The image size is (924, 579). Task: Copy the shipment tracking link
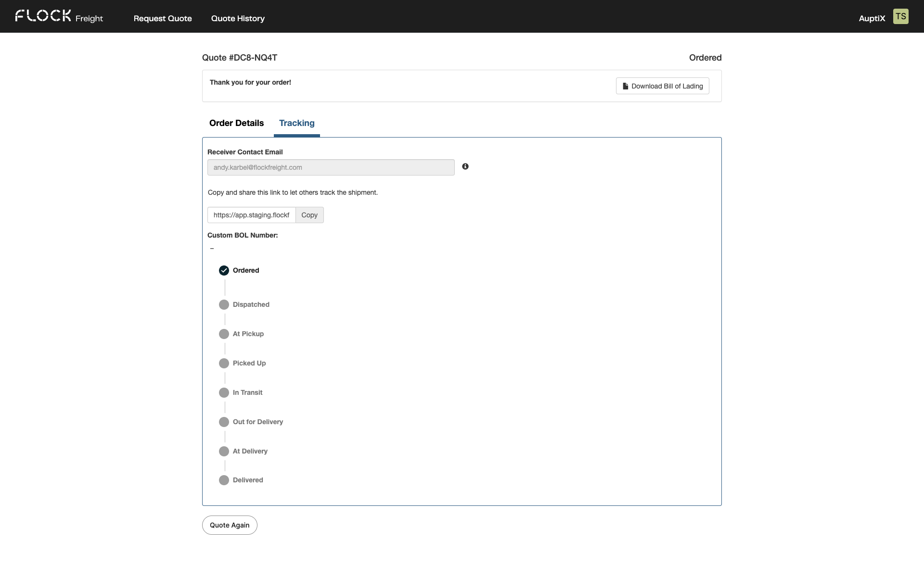tap(309, 215)
